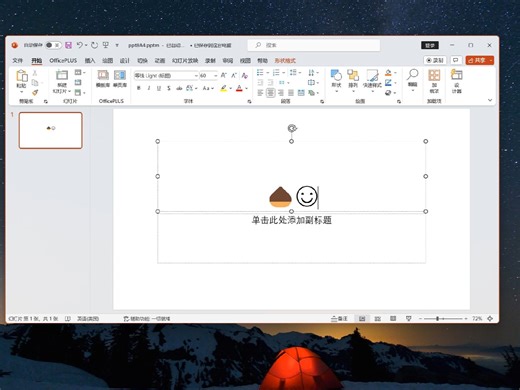This screenshot has width=520, height=390.
Task: Toggle Bold formatting
Action: [139, 88]
